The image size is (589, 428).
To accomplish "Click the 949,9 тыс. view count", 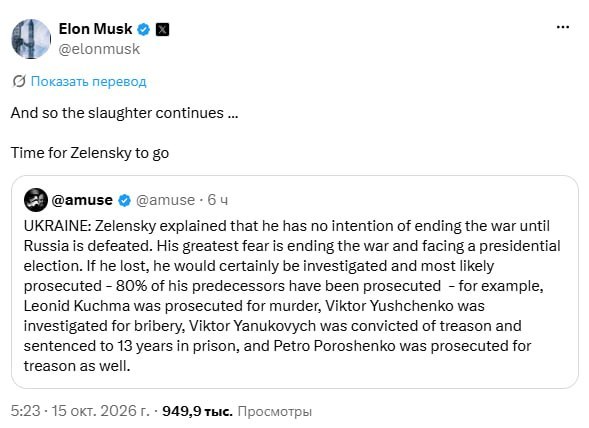I will tap(197, 411).
